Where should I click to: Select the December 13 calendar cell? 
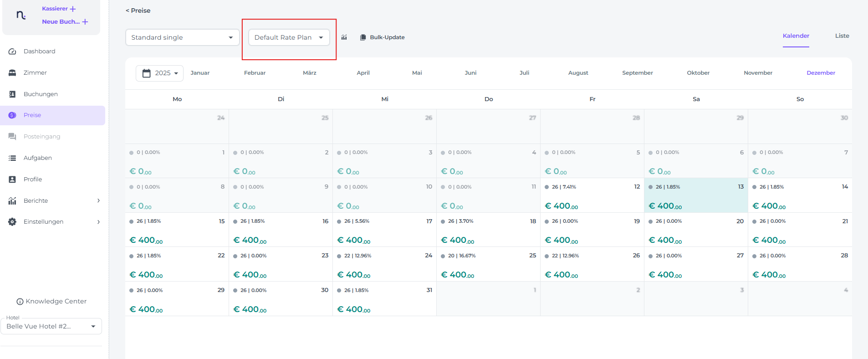pyautogui.click(x=695, y=195)
